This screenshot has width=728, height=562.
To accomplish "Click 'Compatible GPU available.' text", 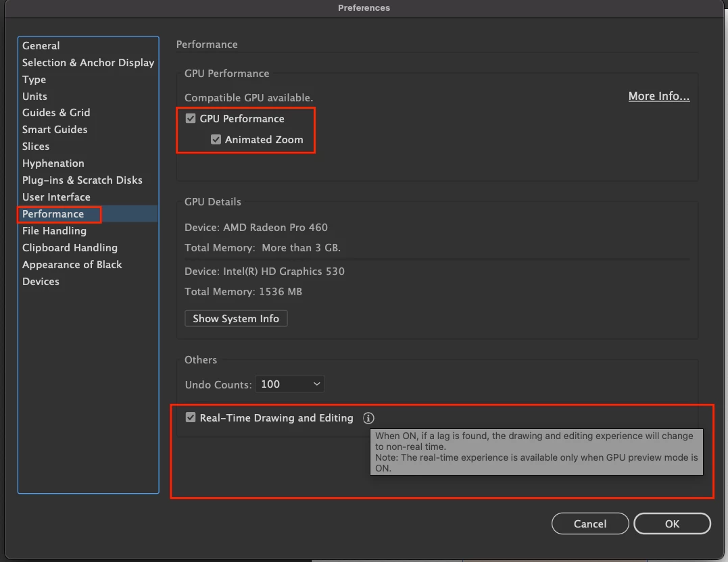I will click(249, 98).
